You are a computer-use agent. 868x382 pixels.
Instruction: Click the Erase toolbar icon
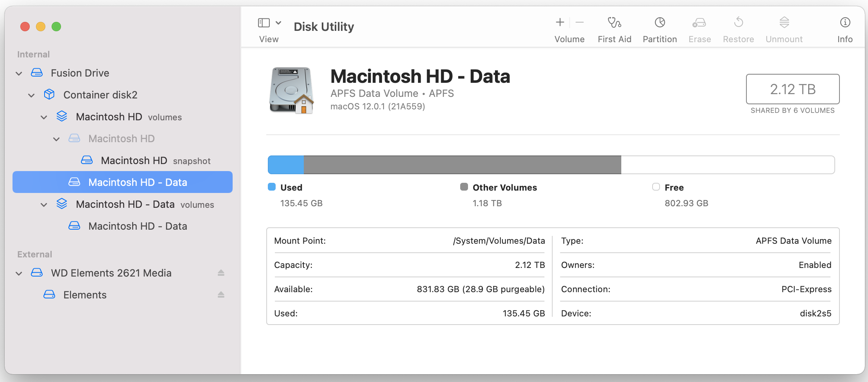coord(699,23)
